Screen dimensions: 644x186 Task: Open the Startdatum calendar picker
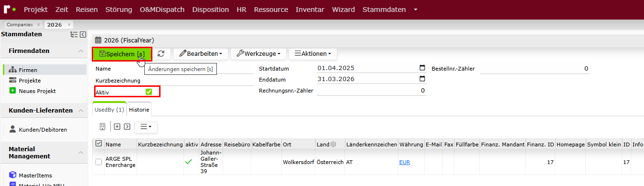pyautogui.click(x=422, y=68)
